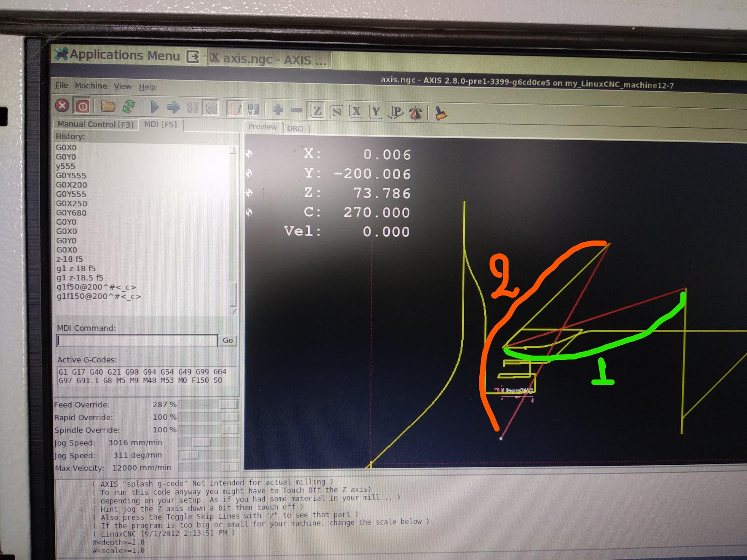The height and width of the screenshot is (560, 747).
Task: Open the DRO tab
Action: coord(295,129)
